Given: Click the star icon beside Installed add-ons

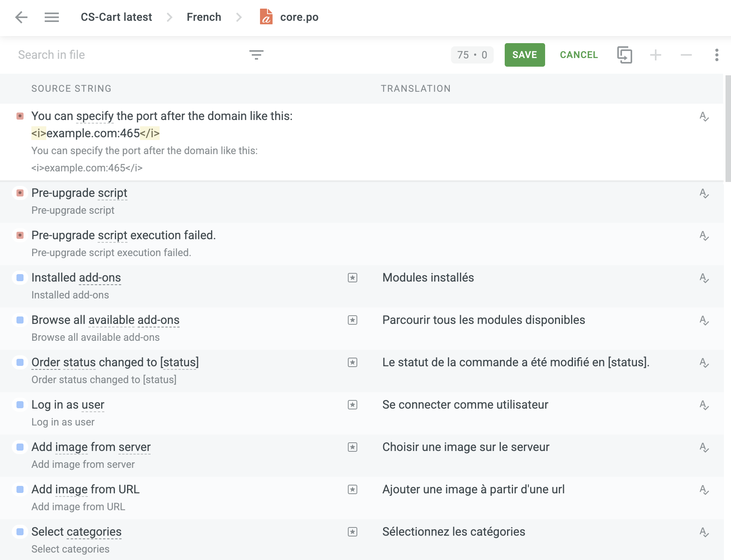Looking at the screenshot, I should 353,278.
